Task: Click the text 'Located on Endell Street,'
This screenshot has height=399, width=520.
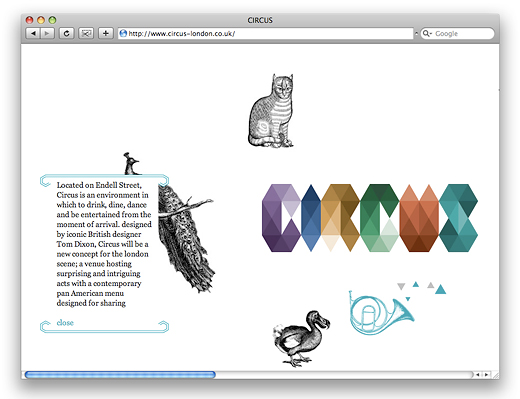Action: 99,185
